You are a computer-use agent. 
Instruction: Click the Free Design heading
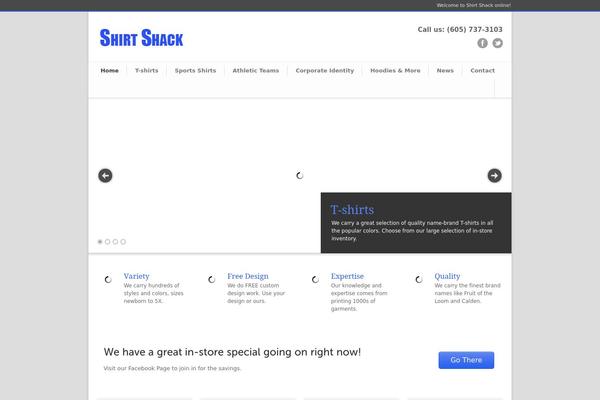pos(248,276)
